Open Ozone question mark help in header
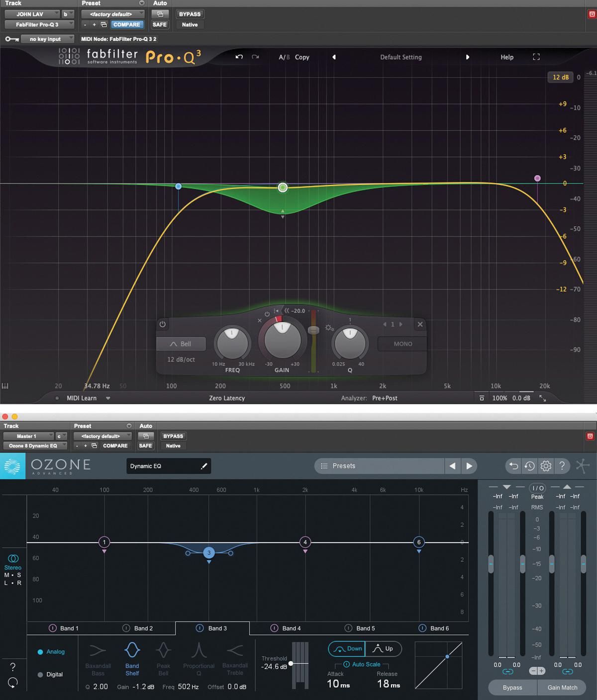 point(562,466)
